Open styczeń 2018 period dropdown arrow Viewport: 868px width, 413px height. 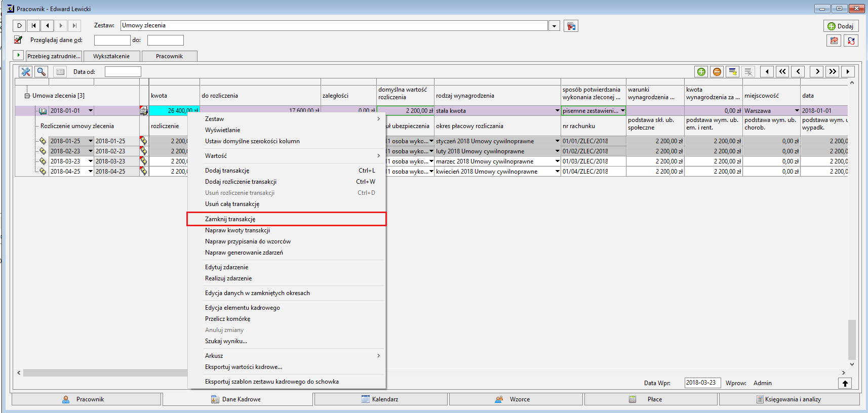[558, 141]
